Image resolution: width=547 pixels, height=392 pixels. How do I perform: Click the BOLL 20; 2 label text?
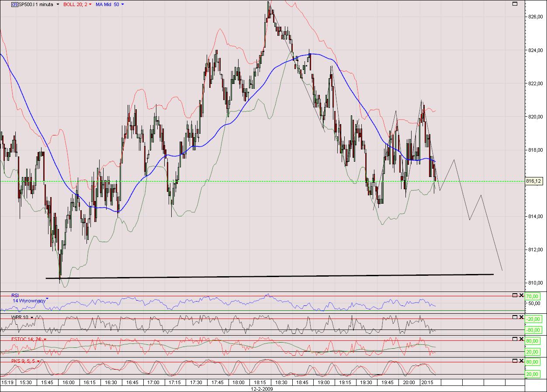click(x=75, y=4)
